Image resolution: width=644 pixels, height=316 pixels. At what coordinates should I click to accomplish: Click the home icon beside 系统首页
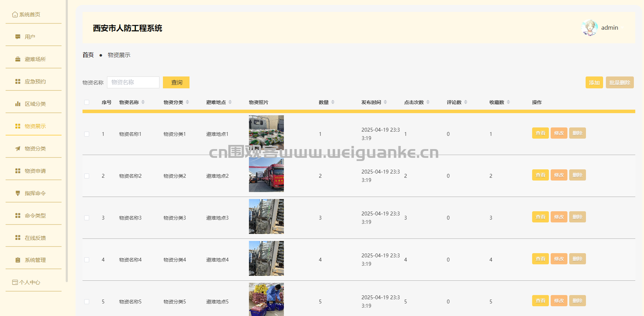[x=15, y=14]
